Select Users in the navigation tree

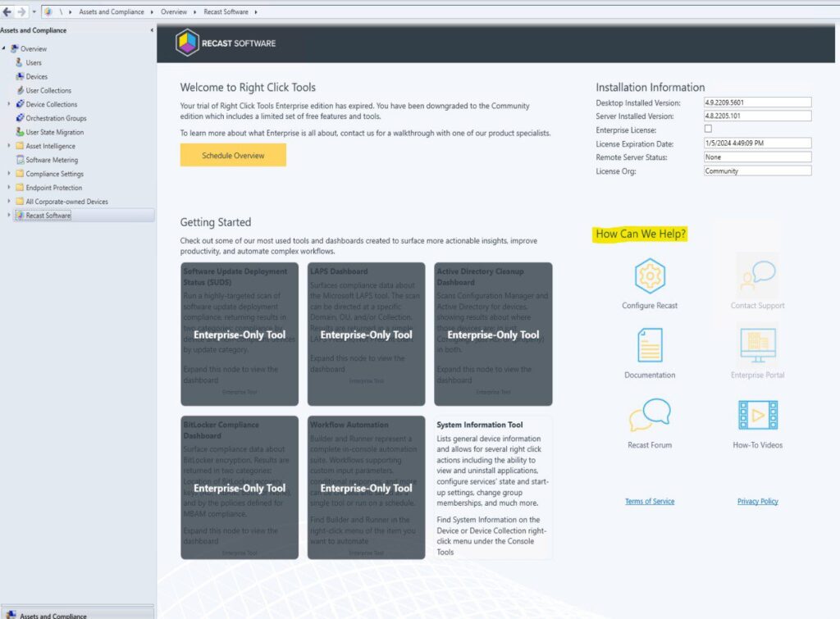click(x=33, y=62)
